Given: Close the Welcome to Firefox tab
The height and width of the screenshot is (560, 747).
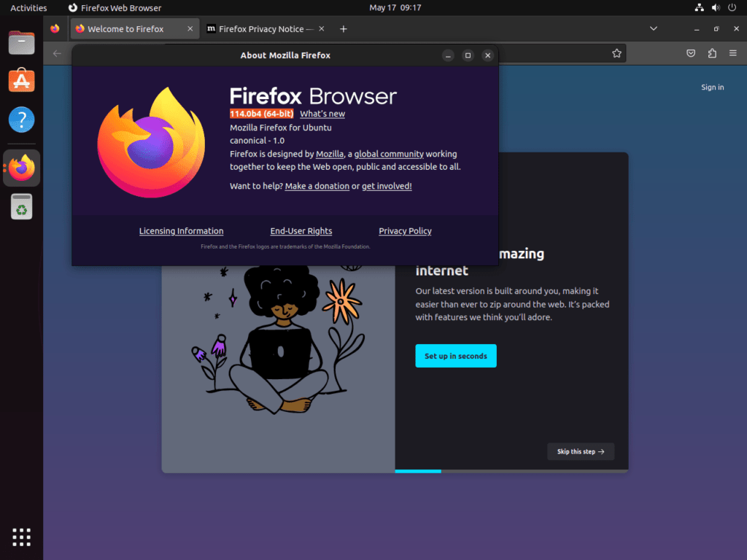Looking at the screenshot, I should 190,28.
